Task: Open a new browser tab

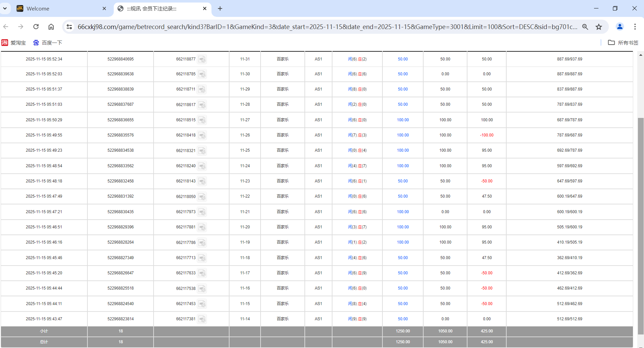Action: 220,8
